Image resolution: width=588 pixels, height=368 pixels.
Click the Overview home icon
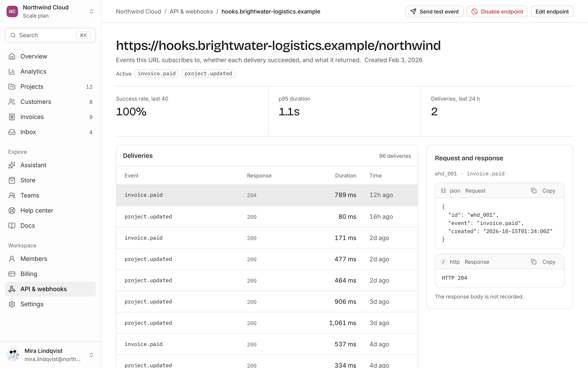(12, 56)
